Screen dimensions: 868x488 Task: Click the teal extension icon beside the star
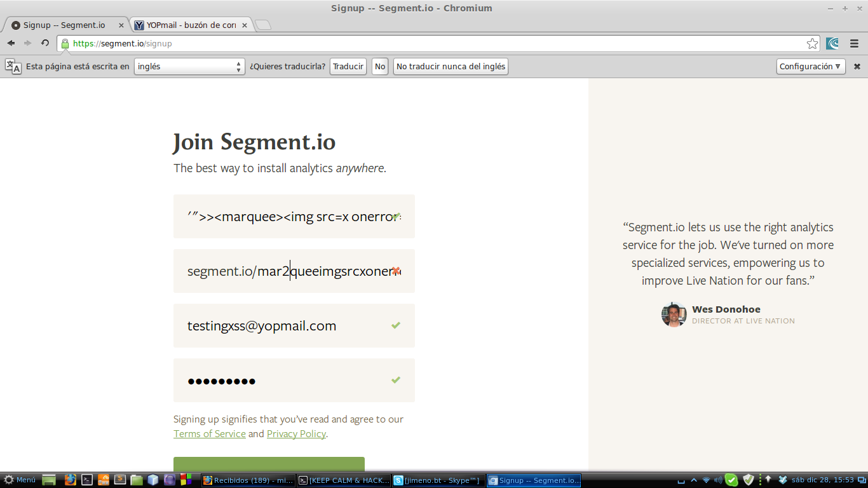832,44
